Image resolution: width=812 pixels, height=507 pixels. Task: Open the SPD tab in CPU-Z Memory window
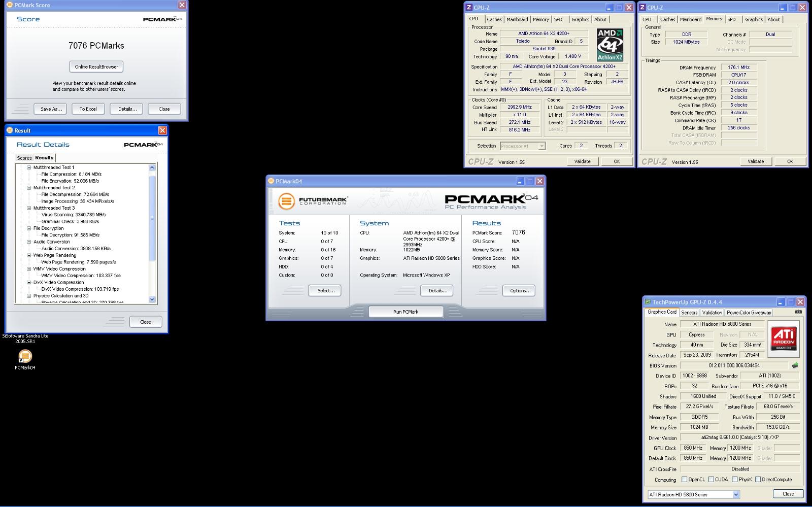pyautogui.click(x=731, y=19)
